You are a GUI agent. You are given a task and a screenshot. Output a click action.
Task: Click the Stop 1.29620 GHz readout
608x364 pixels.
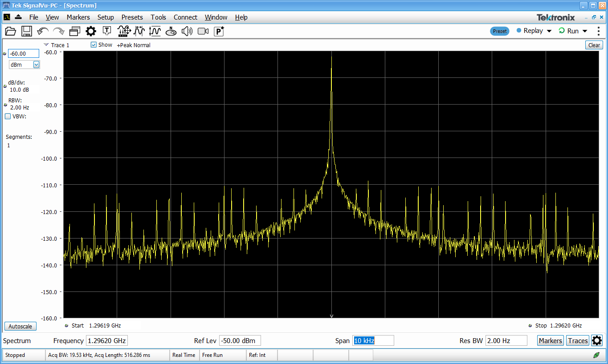(x=559, y=326)
